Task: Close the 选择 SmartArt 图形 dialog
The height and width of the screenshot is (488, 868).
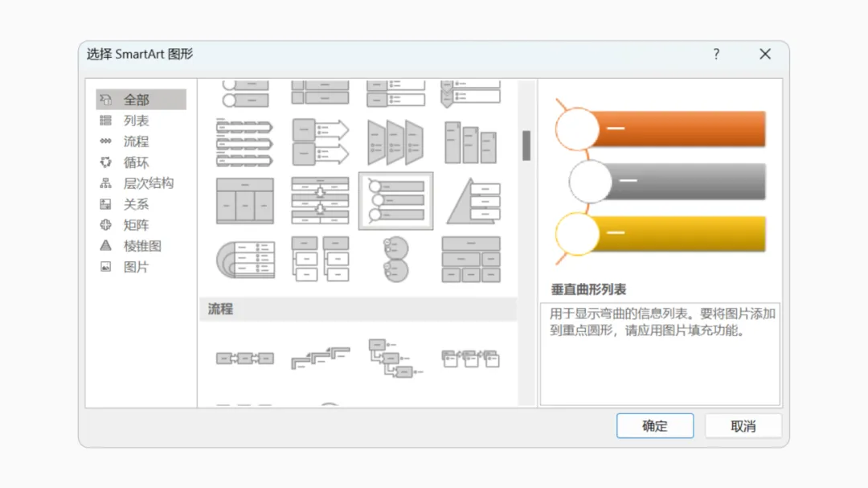Action: pyautogui.click(x=765, y=54)
